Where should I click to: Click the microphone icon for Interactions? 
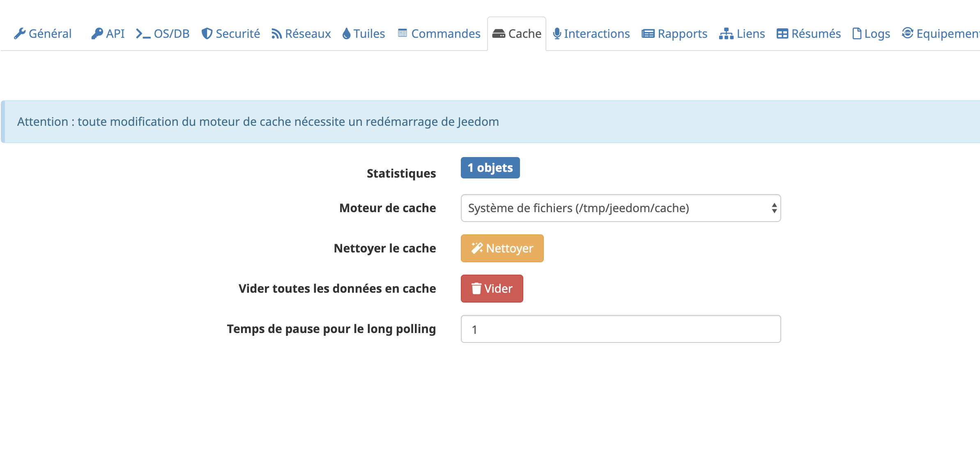point(557,34)
